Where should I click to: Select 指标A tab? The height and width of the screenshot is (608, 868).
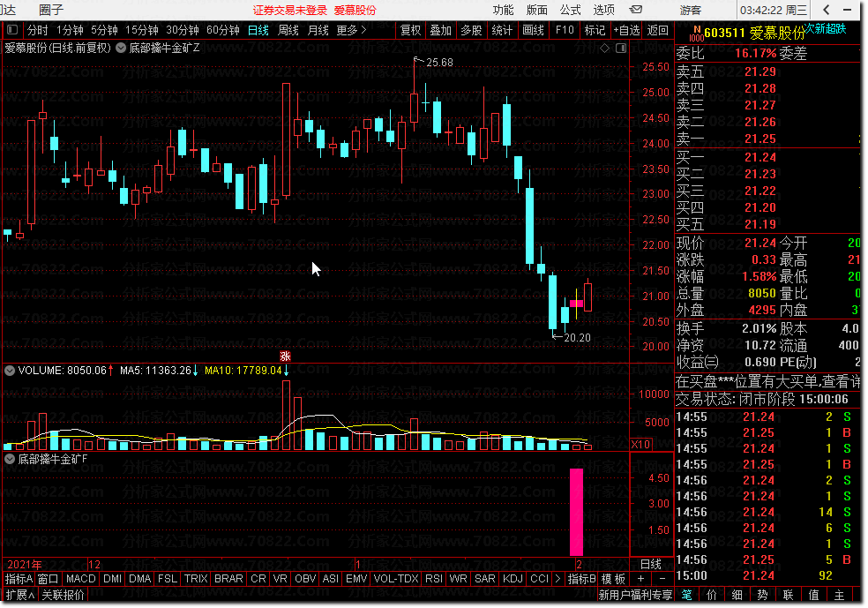pyautogui.click(x=19, y=579)
